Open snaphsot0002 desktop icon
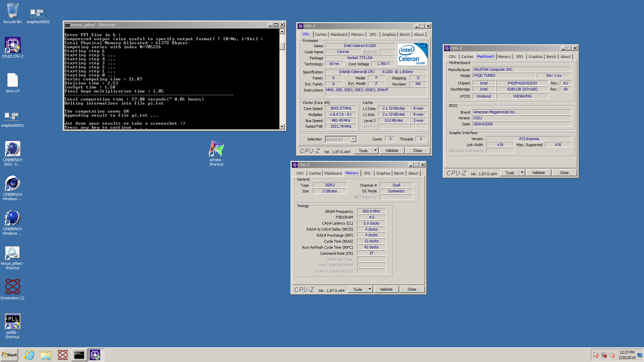 (38, 15)
